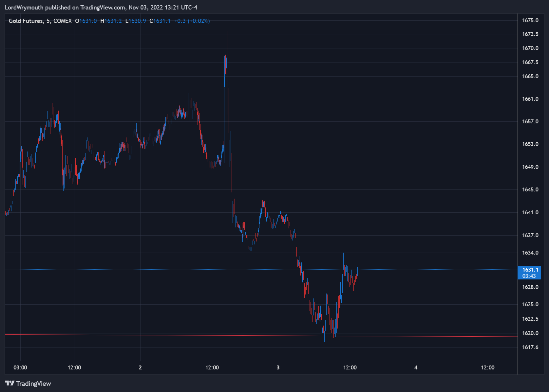The image size is (549, 392).
Task: Click the 1661.0 price axis label
Action: coord(530,99)
